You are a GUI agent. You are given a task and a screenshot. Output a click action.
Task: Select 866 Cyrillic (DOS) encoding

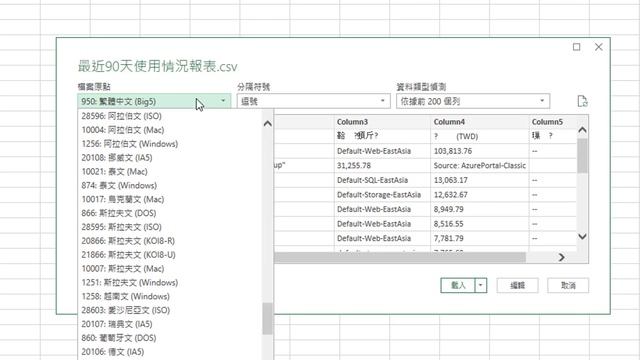[169, 213]
